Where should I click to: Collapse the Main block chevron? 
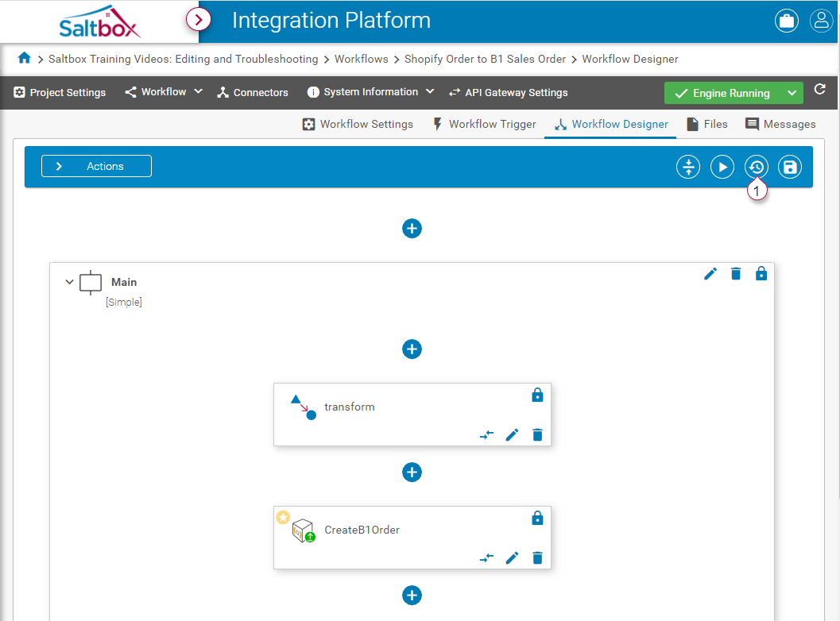[69, 282]
